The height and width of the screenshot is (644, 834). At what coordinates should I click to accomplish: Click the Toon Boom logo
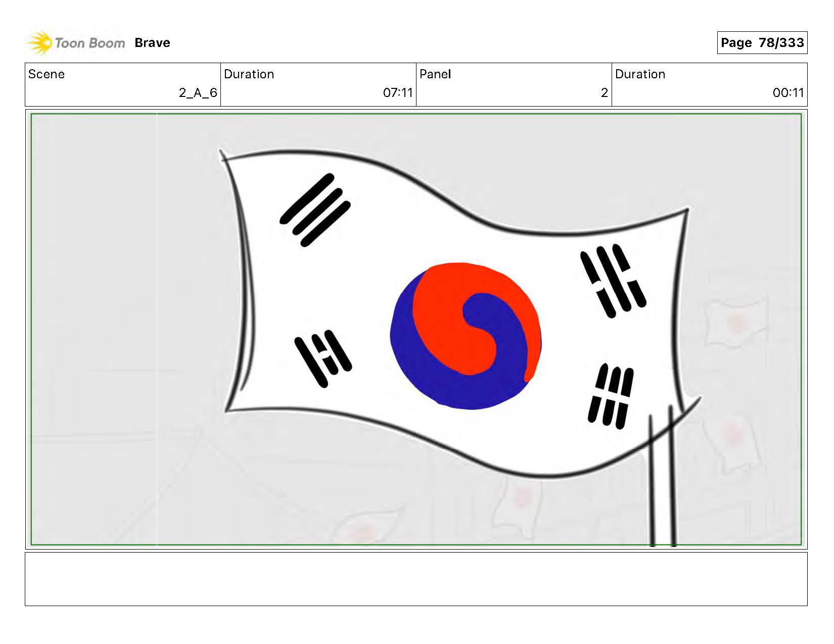[76, 43]
